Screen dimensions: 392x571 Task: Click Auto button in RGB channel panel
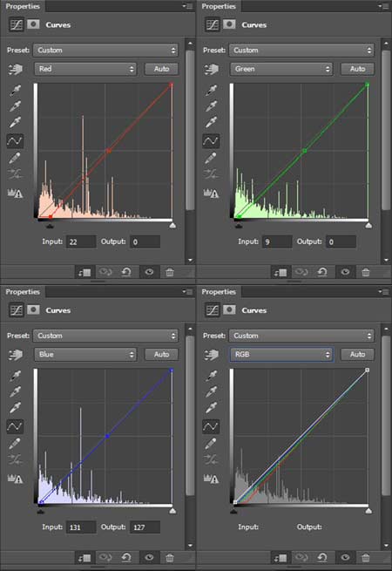tap(357, 354)
